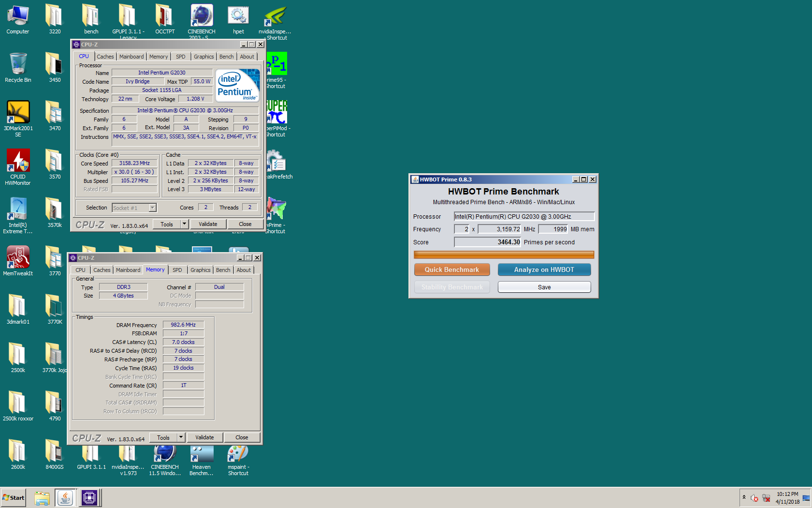Open Windows Explorer from taskbar
812x508 pixels.
(42, 498)
